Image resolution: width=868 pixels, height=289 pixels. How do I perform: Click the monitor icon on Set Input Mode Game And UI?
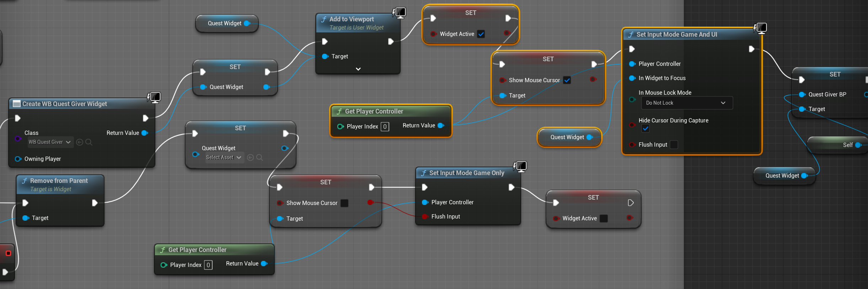761,28
